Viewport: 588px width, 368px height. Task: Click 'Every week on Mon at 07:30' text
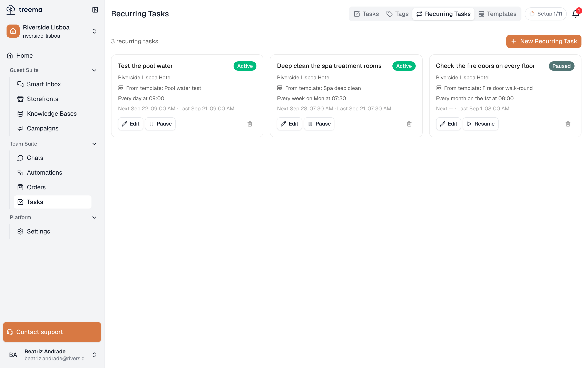(x=311, y=98)
